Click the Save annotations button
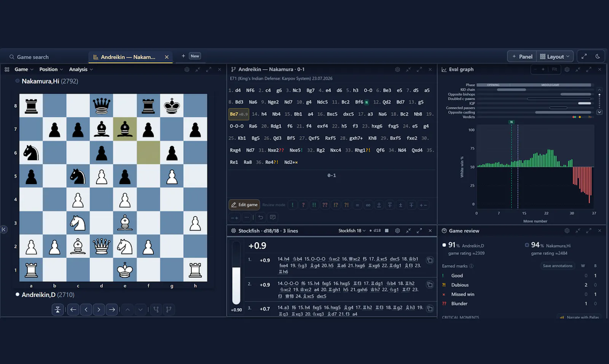The image size is (609, 364). pyautogui.click(x=557, y=266)
